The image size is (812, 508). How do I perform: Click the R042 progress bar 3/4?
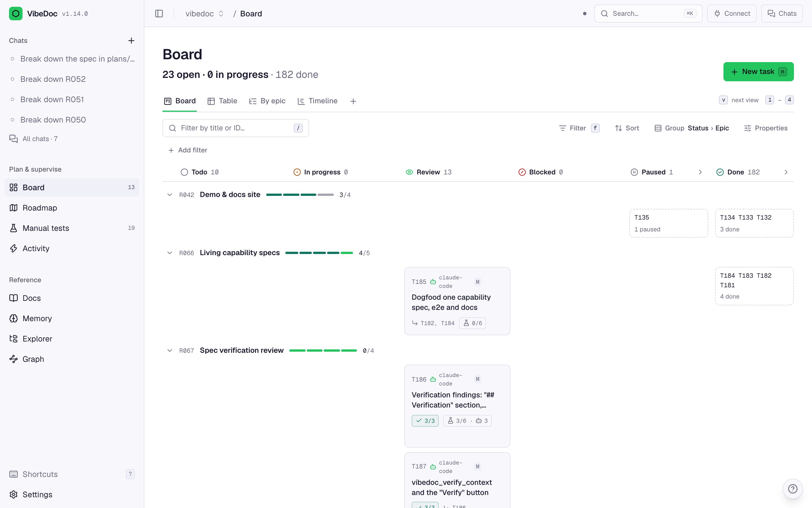[x=300, y=195]
